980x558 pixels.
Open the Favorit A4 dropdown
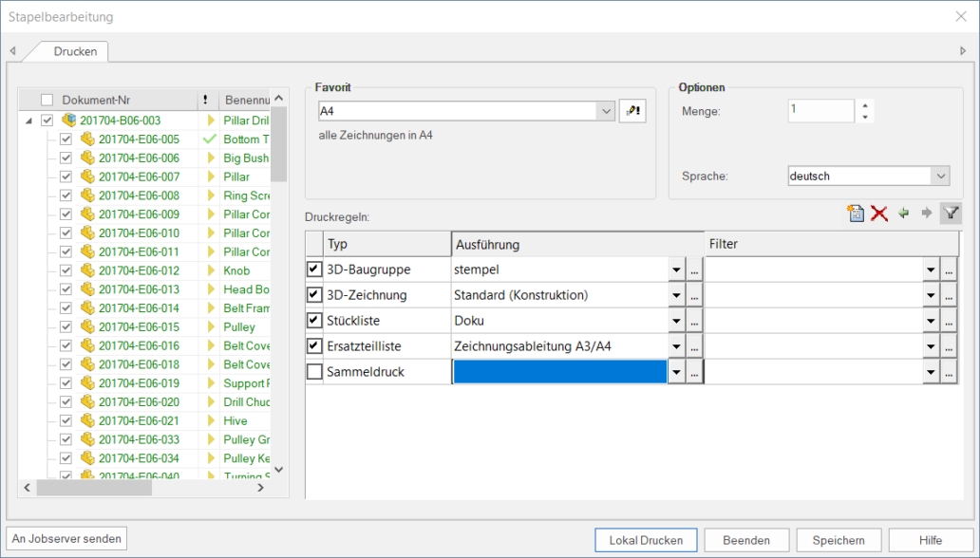pyautogui.click(x=607, y=111)
